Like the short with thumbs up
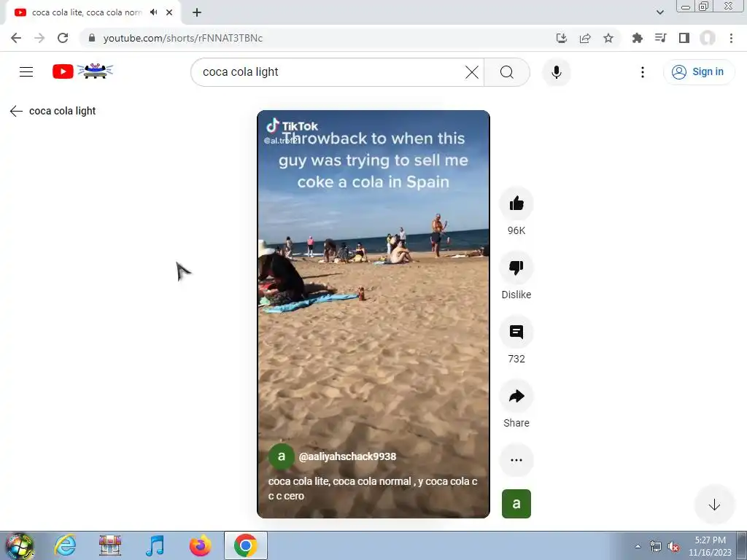The image size is (747, 560). pyautogui.click(x=516, y=204)
